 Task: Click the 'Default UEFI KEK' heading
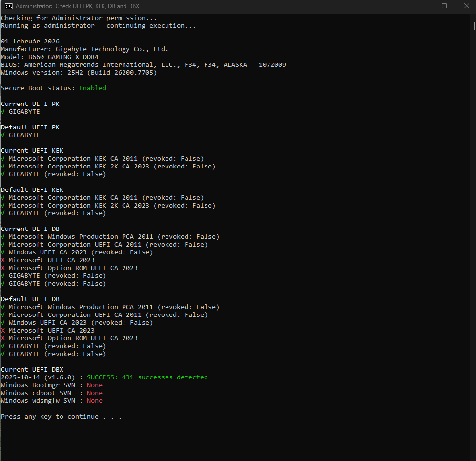(32, 190)
